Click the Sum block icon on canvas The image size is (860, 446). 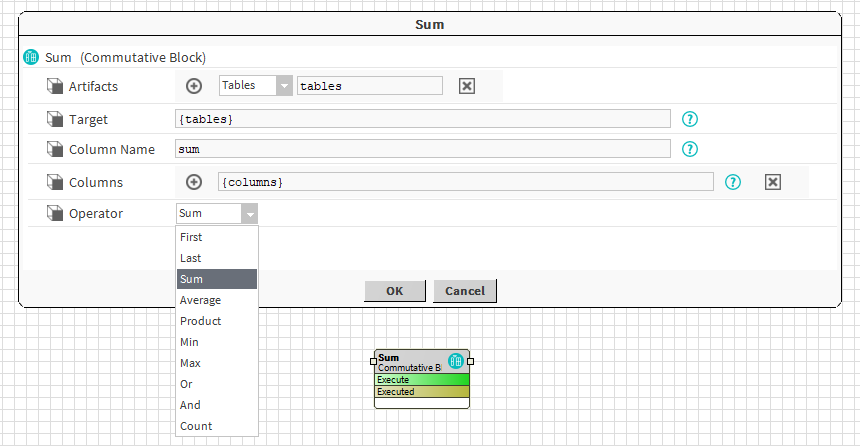click(x=456, y=361)
